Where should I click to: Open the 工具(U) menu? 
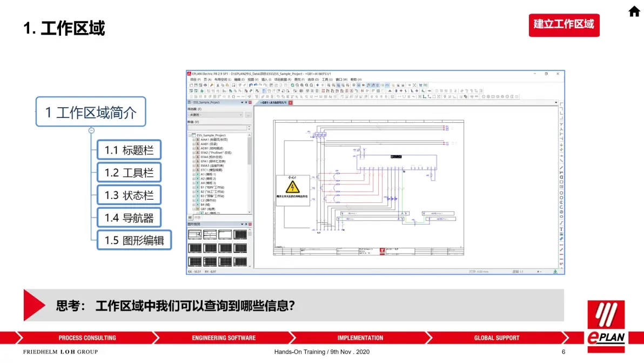click(327, 80)
